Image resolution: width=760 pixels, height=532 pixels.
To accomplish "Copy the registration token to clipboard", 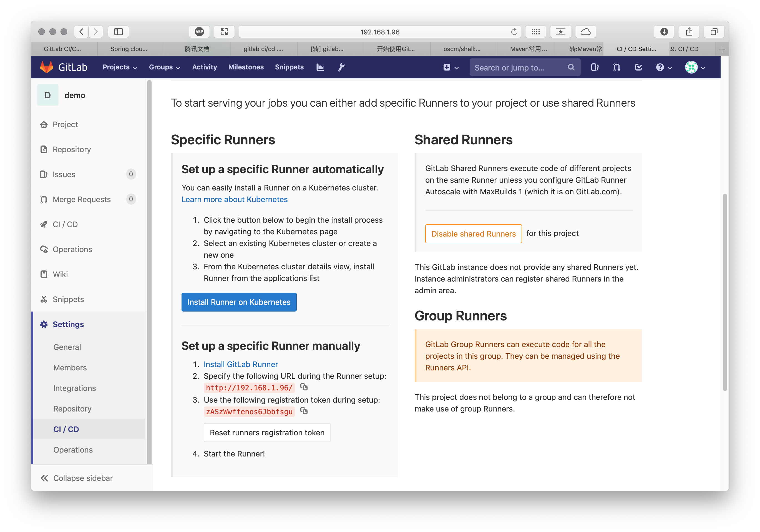I will [x=304, y=411].
